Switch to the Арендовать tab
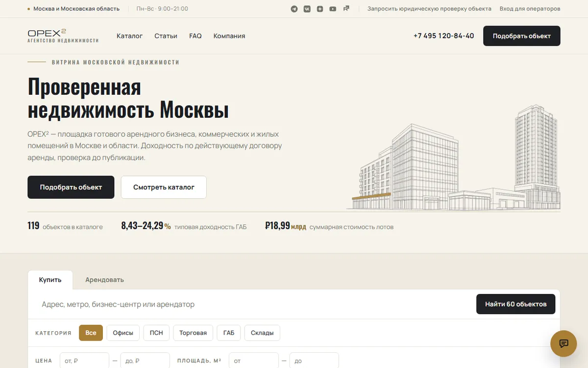Screen dimensions: 588x368 104,280
